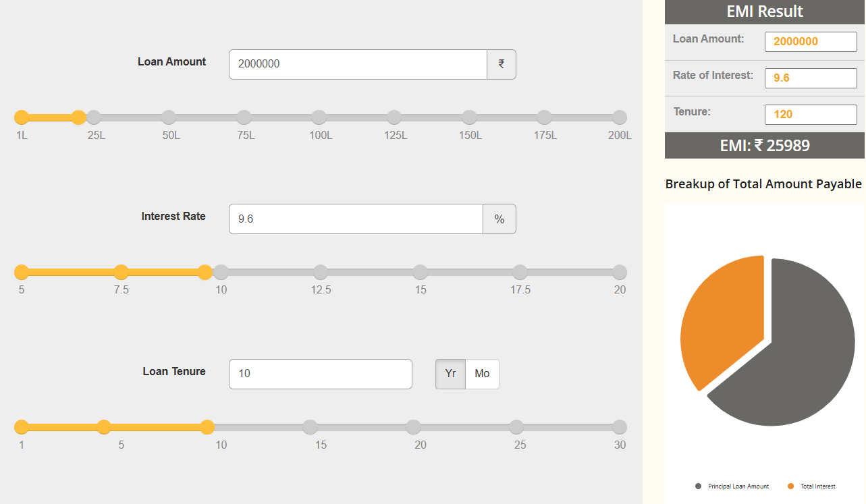Image resolution: width=866 pixels, height=504 pixels.
Task: Click the 200L mark on loan amount slider
Action: (x=619, y=117)
